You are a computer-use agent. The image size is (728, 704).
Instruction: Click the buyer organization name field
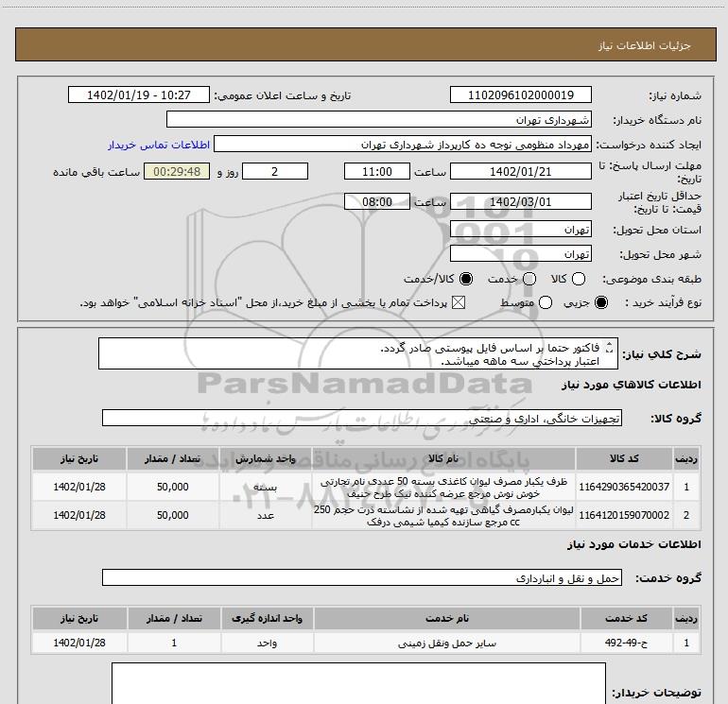(378, 120)
